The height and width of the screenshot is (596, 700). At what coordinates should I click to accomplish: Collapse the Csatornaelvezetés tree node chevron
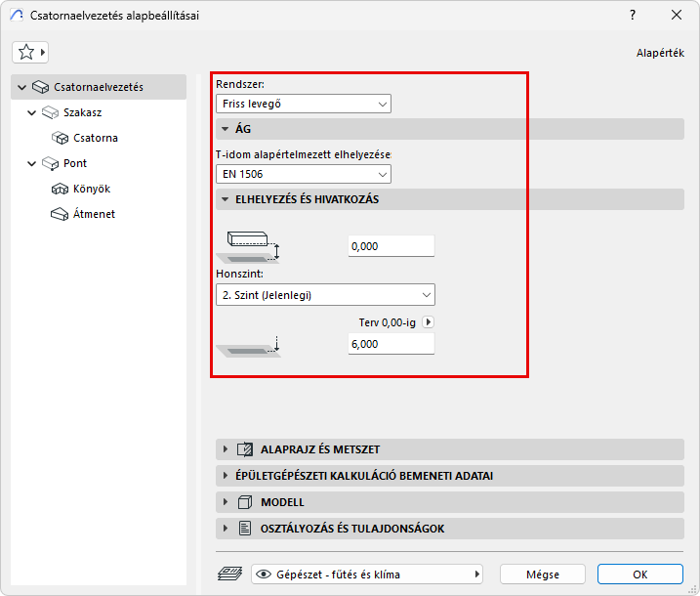21,87
